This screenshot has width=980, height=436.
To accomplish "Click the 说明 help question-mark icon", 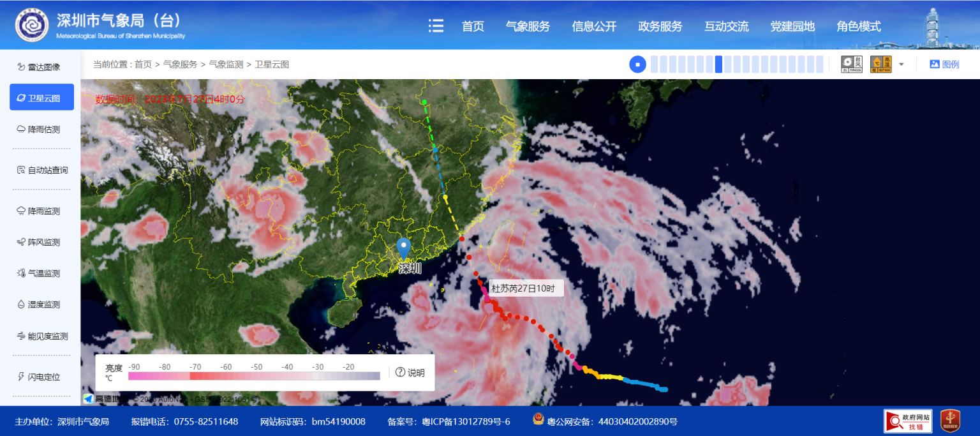I will 401,372.
